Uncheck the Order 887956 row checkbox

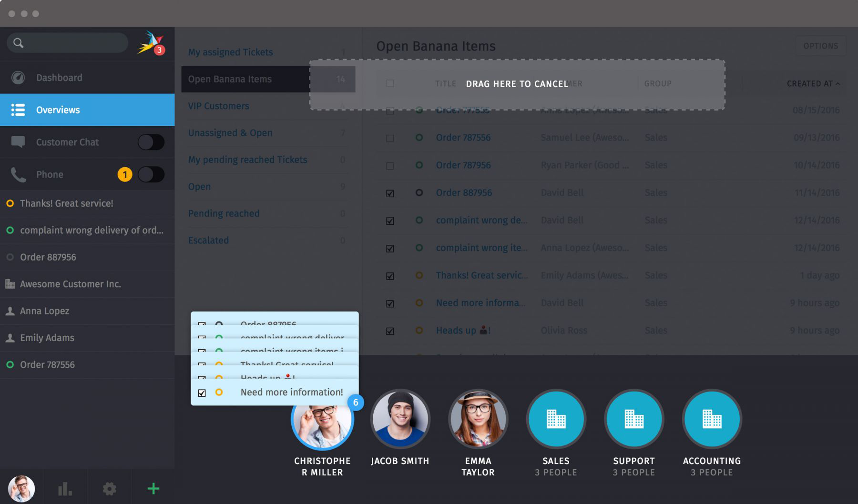point(390,193)
